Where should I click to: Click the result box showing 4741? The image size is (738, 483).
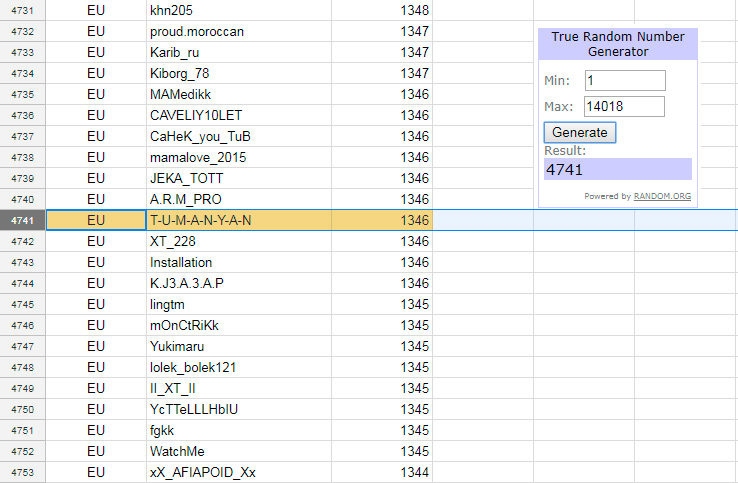point(617,170)
